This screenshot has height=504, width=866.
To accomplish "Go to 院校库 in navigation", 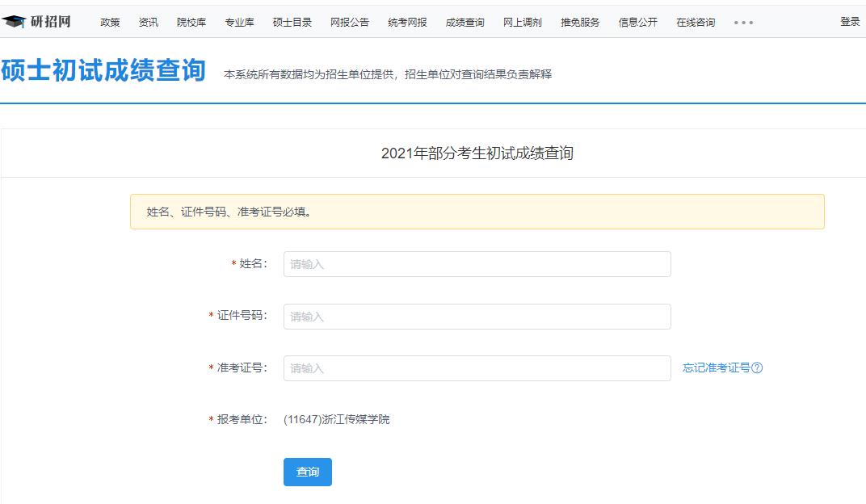I will [191, 23].
